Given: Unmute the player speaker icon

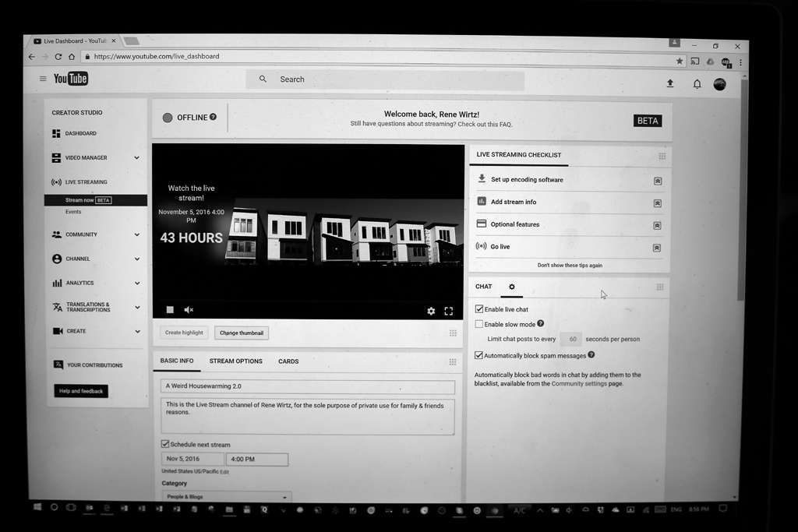Looking at the screenshot, I should (x=189, y=310).
